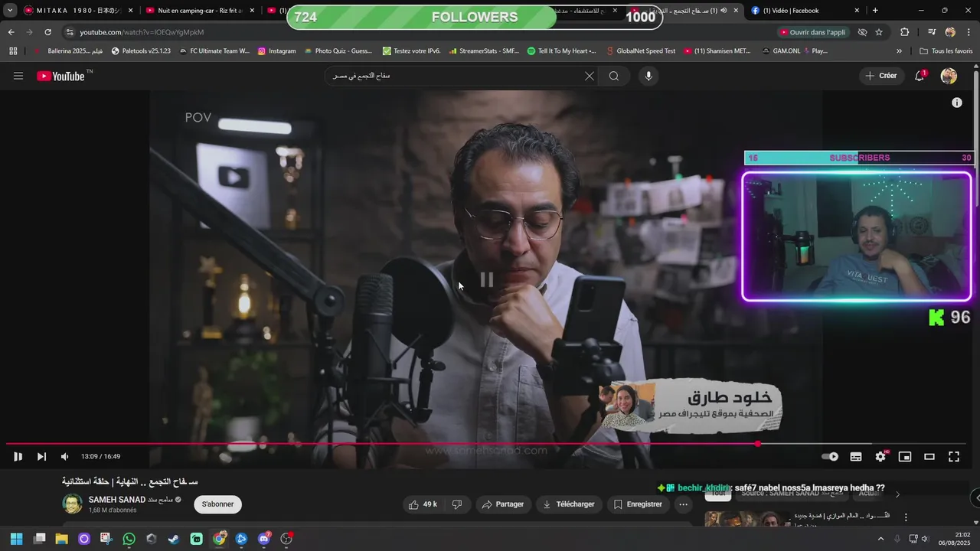
Task: Share the video via Partager
Action: 503,504
